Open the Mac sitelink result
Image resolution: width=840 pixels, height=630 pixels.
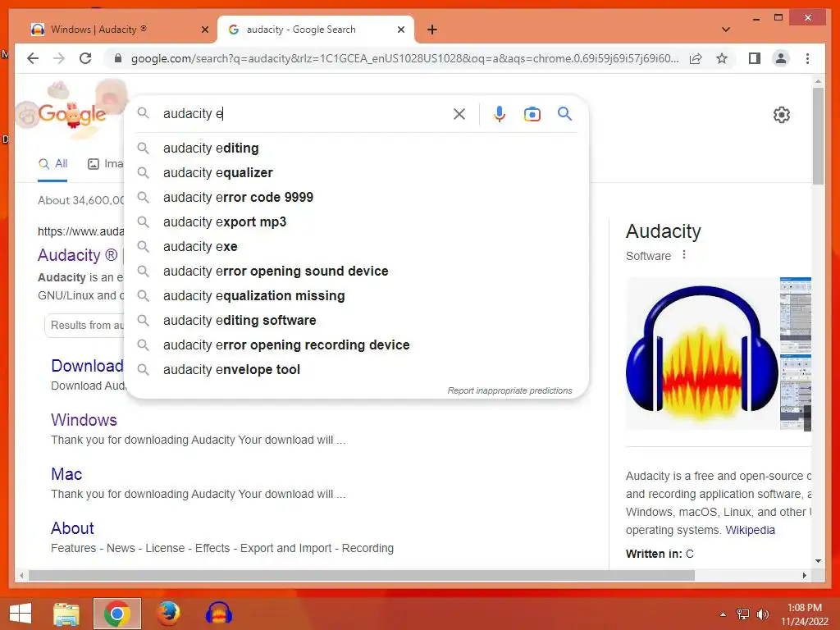pyautogui.click(x=66, y=473)
